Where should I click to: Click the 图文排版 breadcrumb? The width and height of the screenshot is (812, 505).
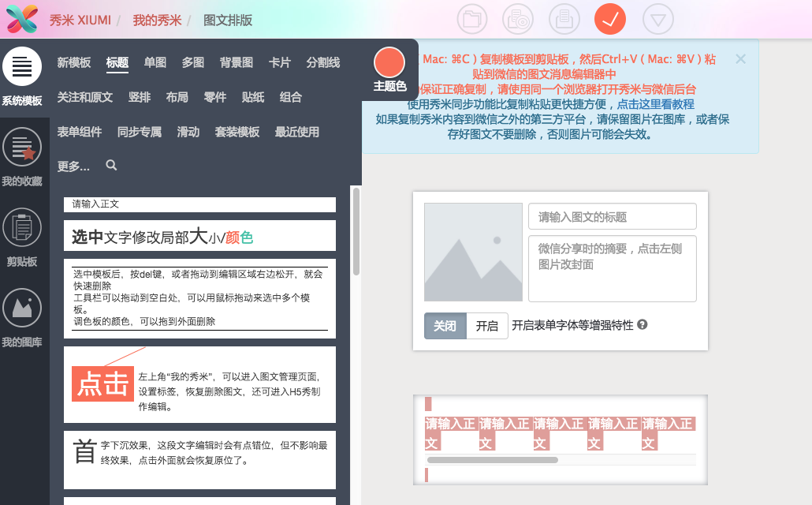(228, 21)
